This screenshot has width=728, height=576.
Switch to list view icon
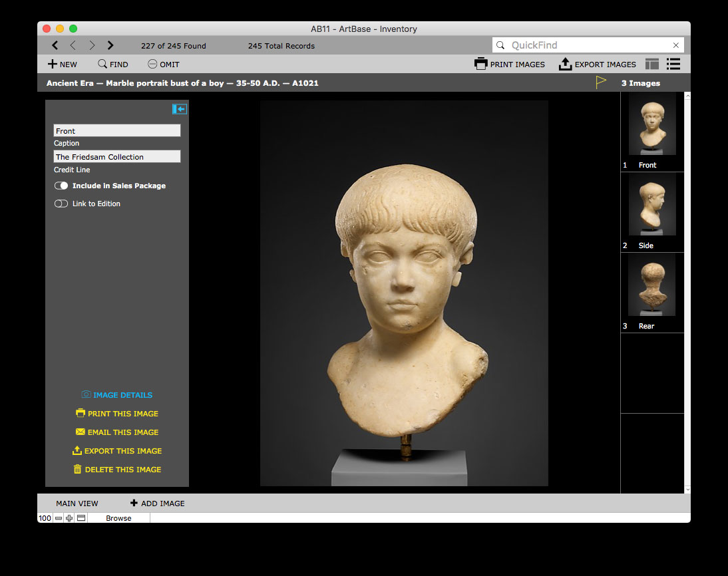coord(673,64)
